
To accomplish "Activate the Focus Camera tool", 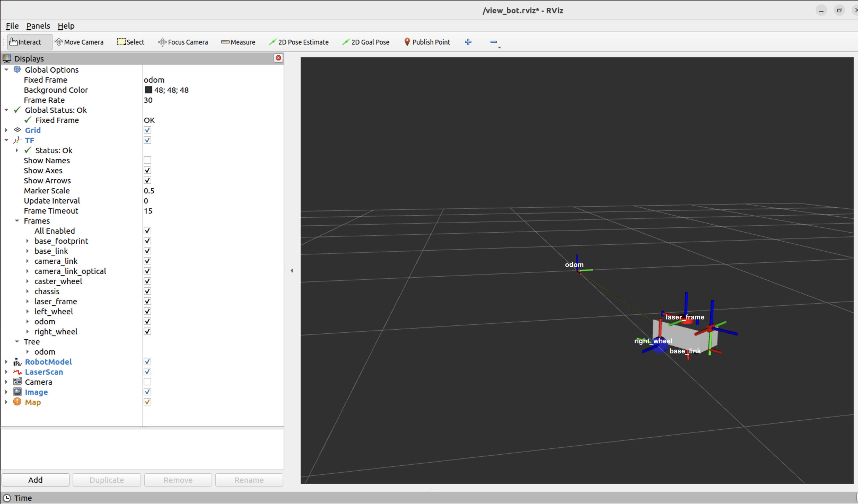I will [183, 42].
